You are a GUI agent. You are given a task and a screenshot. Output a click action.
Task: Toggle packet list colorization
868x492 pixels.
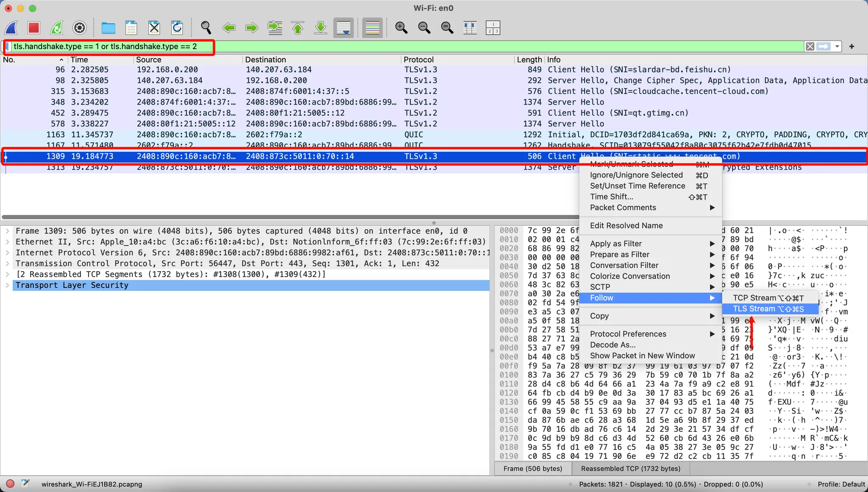(x=372, y=28)
